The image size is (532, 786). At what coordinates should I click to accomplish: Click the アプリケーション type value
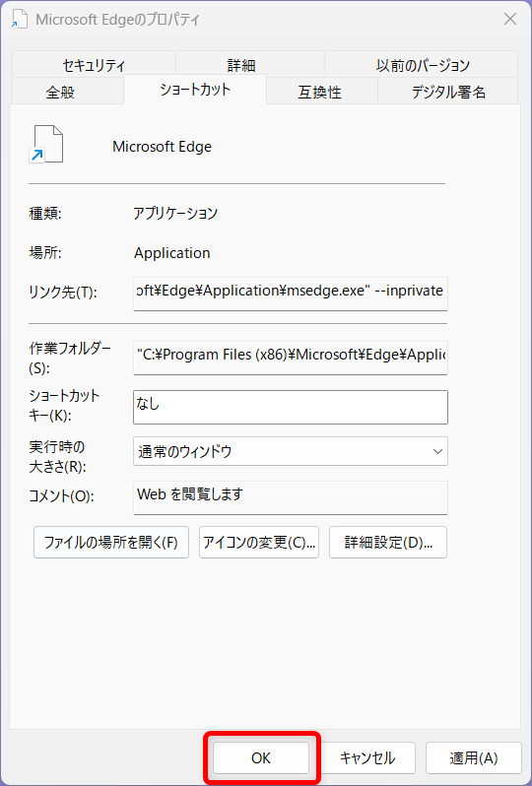(x=175, y=213)
